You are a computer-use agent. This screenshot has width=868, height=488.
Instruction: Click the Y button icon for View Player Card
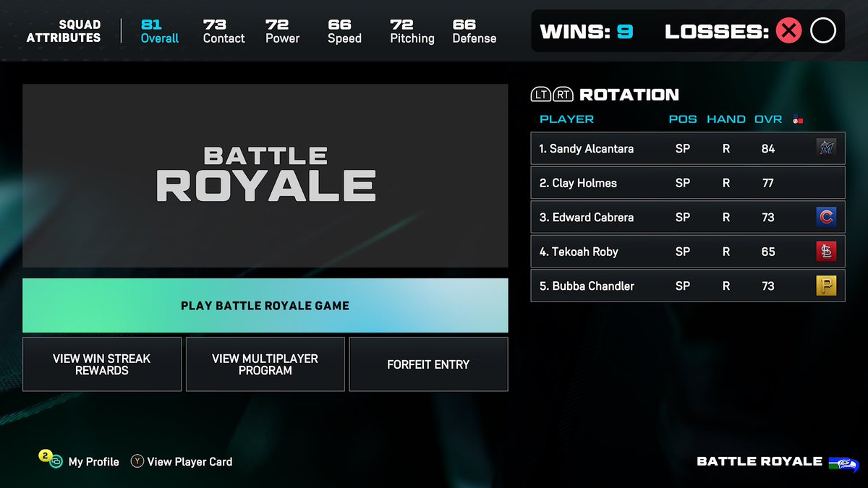point(137,461)
